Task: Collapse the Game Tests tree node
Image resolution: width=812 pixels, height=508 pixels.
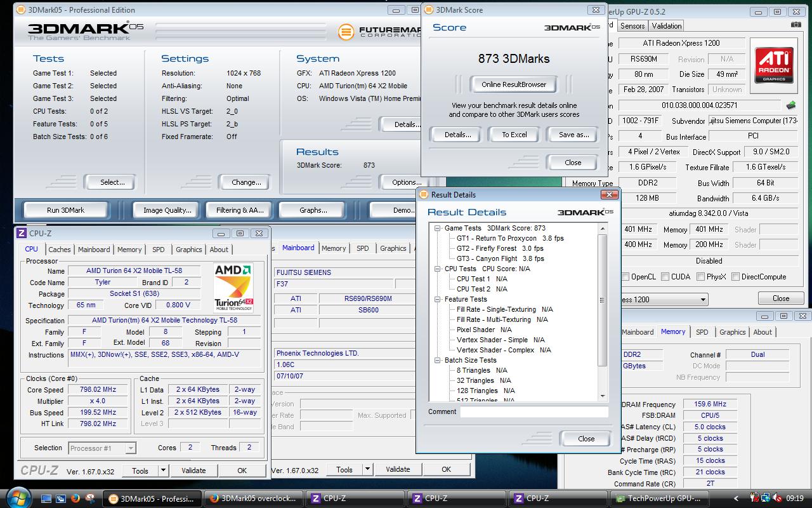Action: [438, 228]
